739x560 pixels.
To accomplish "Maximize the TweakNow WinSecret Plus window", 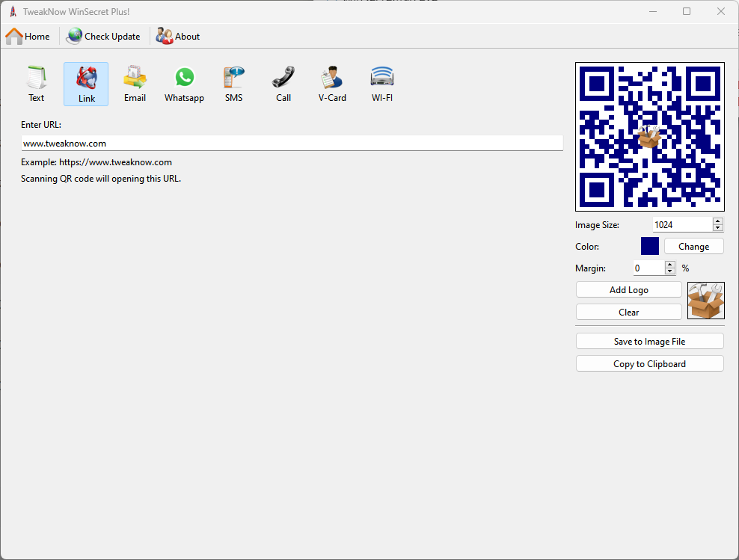I will tap(687, 12).
